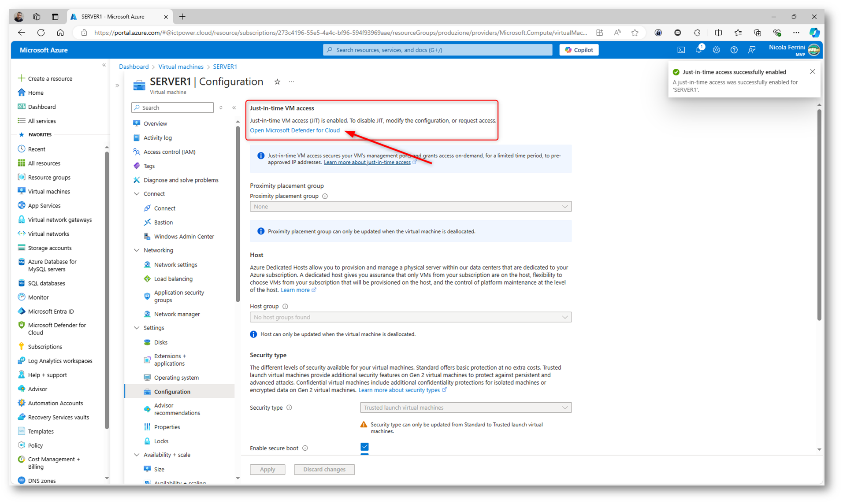The width and height of the screenshot is (843, 504).
Task: Click the Apply button
Action: point(267,470)
